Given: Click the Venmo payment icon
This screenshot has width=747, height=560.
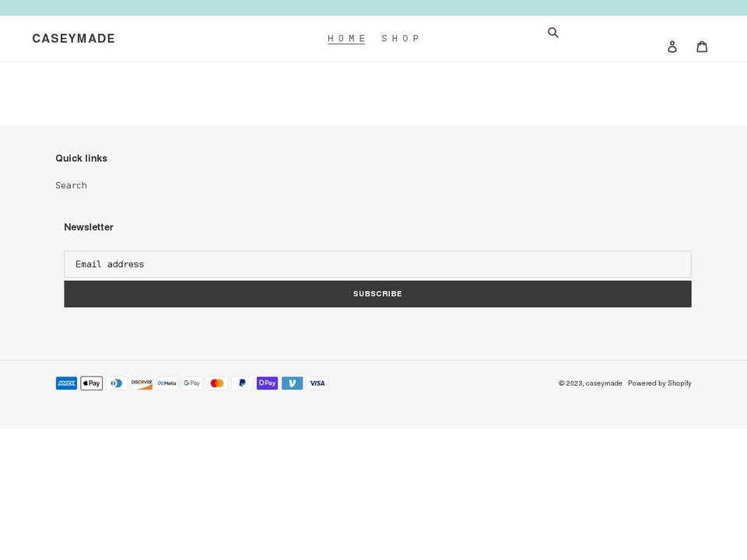Looking at the screenshot, I should (x=292, y=383).
